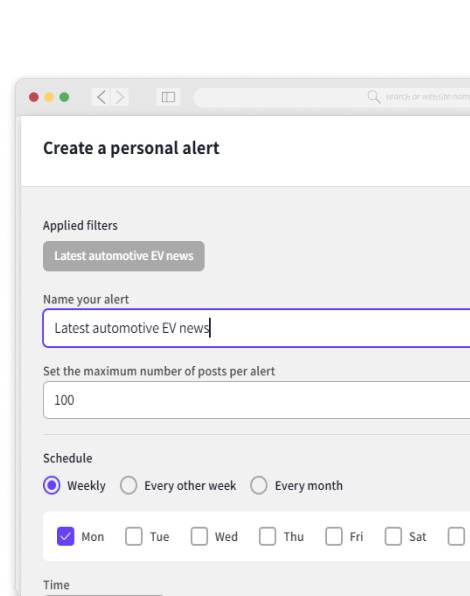Select the 'Every month' schedule
The height and width of the screenshot is (596, 470).
259,485
